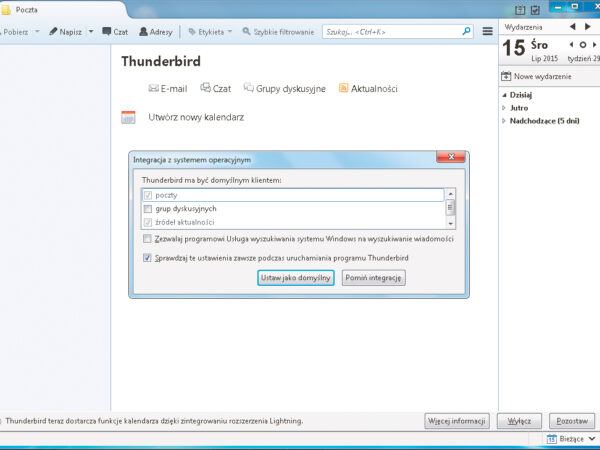Uncheck Sprawdzaj te ustawienia zawsze checkbox
Viewport: 600px width, 450px height.
coord(148,258)
